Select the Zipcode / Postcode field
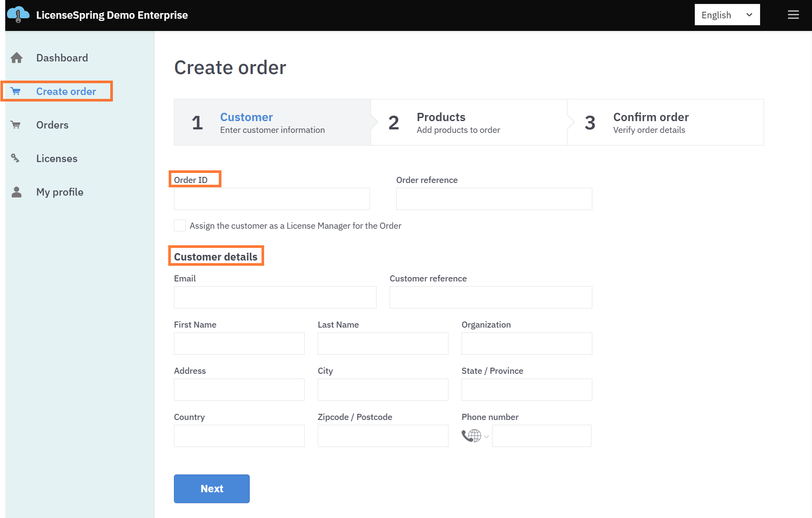This screenshot has width=812, height=518. [x=383, y=436]
